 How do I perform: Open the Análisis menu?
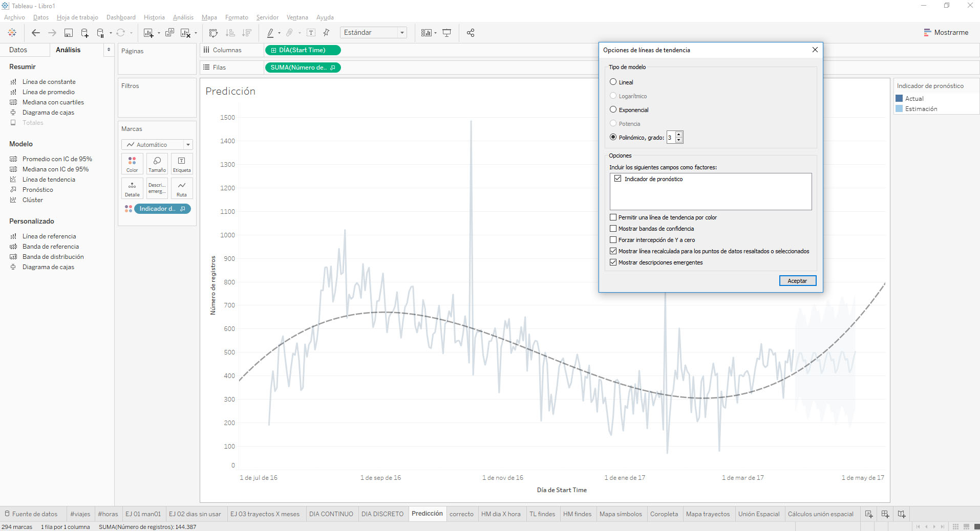point(183,17)
